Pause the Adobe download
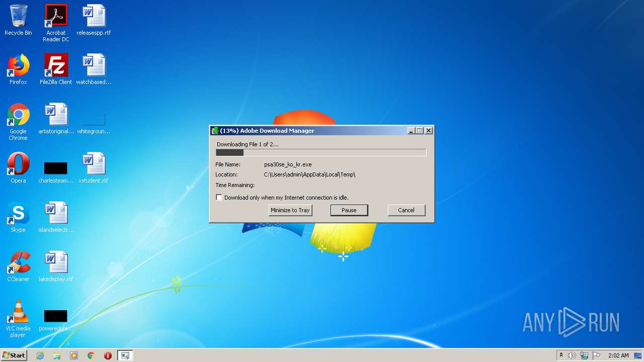 tap(349, 210)
